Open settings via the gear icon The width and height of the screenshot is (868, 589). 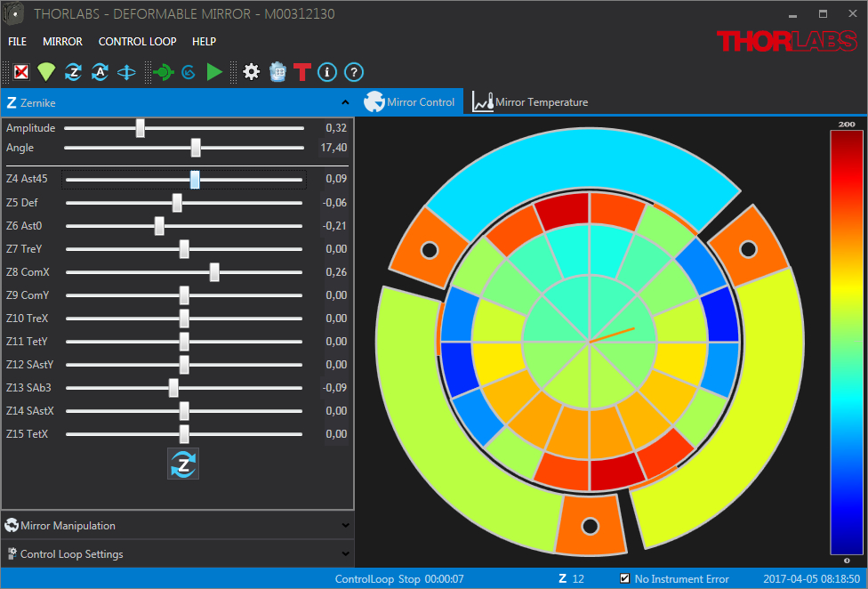[252, 72]
